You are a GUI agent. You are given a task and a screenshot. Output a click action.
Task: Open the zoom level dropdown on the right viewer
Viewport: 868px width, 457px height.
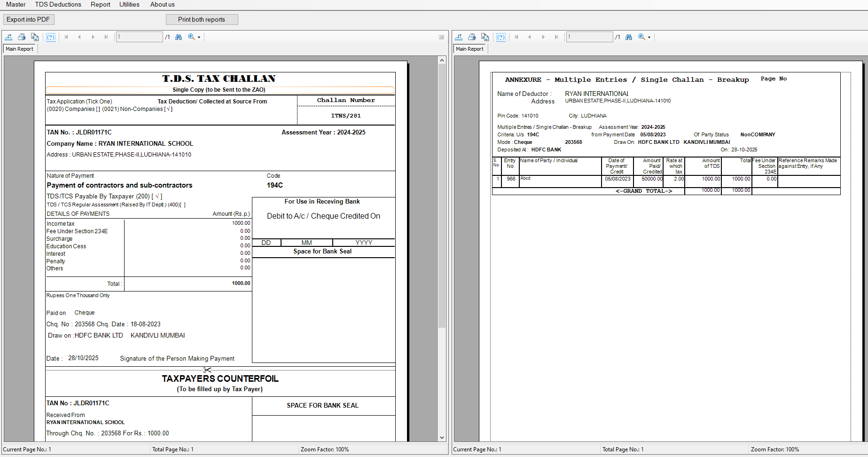coord(648,37)
